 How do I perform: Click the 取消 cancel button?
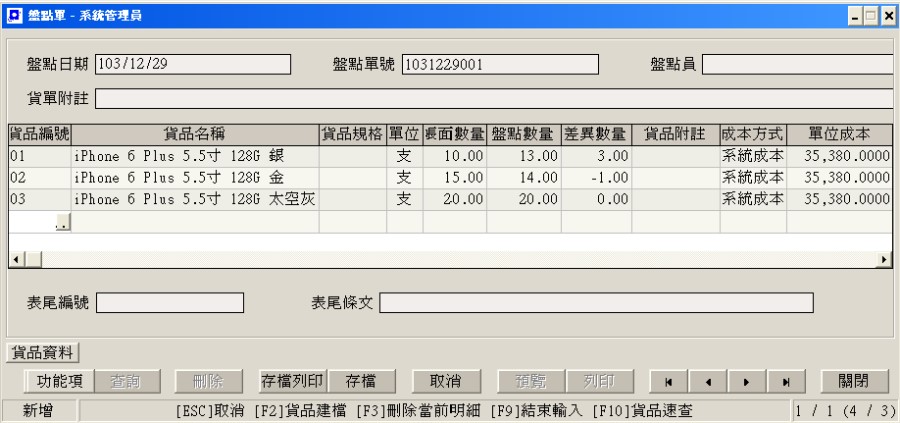[x=446, y=382]
